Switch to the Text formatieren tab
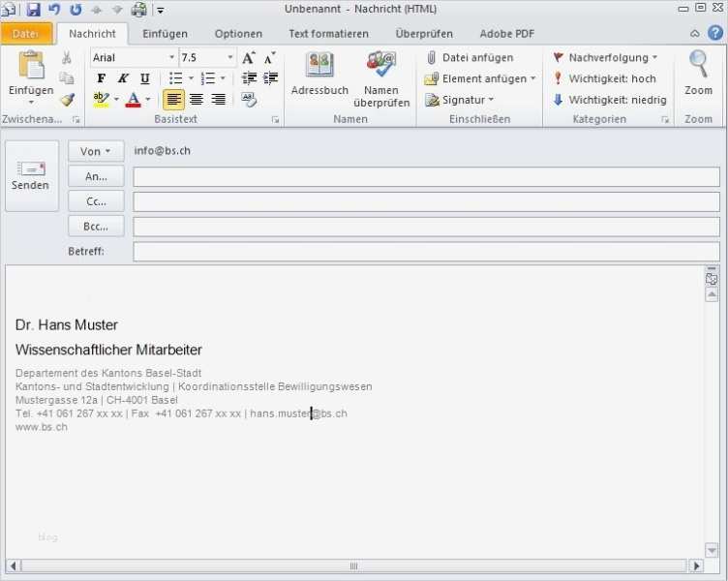Viewport: 728px width, 581px height. click(328, 34)
